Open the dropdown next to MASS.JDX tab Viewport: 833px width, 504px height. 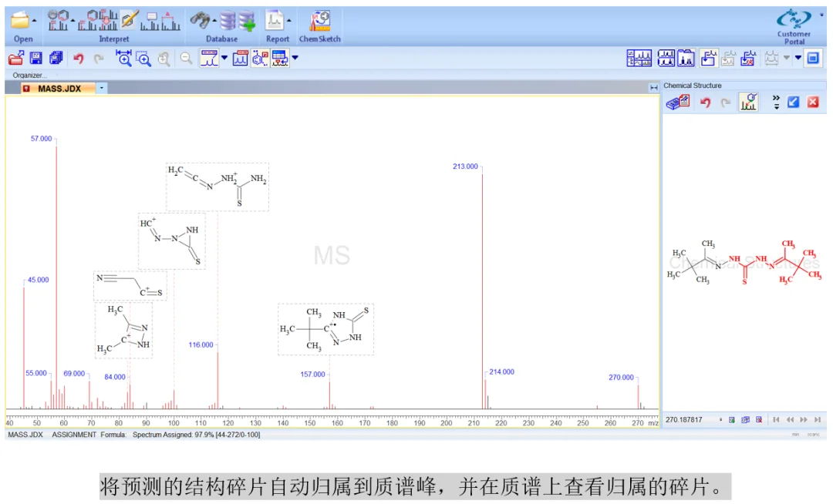point(102,88)
